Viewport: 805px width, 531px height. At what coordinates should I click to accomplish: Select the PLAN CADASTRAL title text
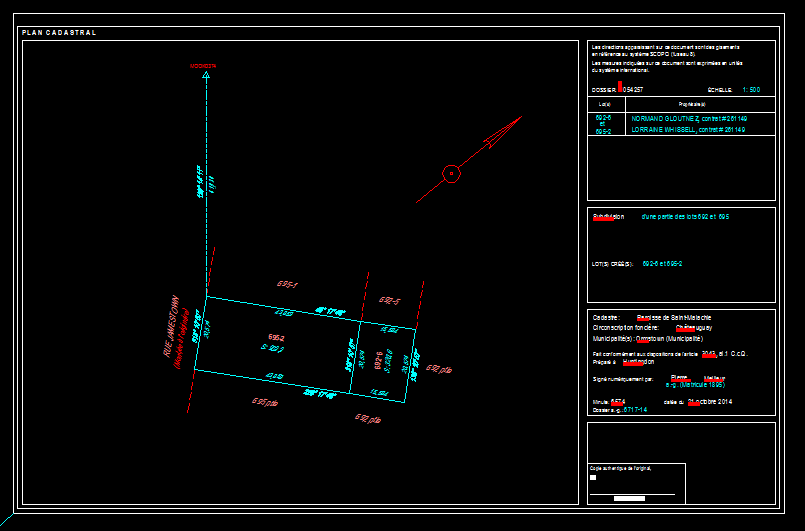tap(59, 33)
